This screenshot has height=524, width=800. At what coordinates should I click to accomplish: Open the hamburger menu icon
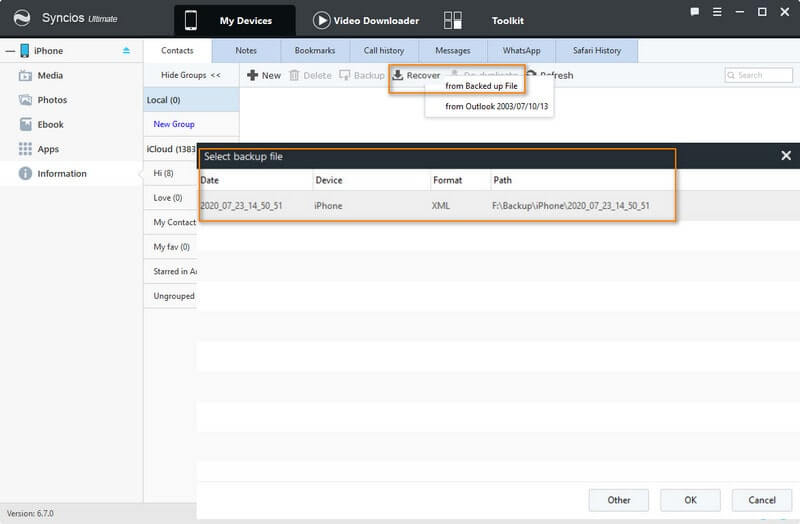[x=717, y=12]
